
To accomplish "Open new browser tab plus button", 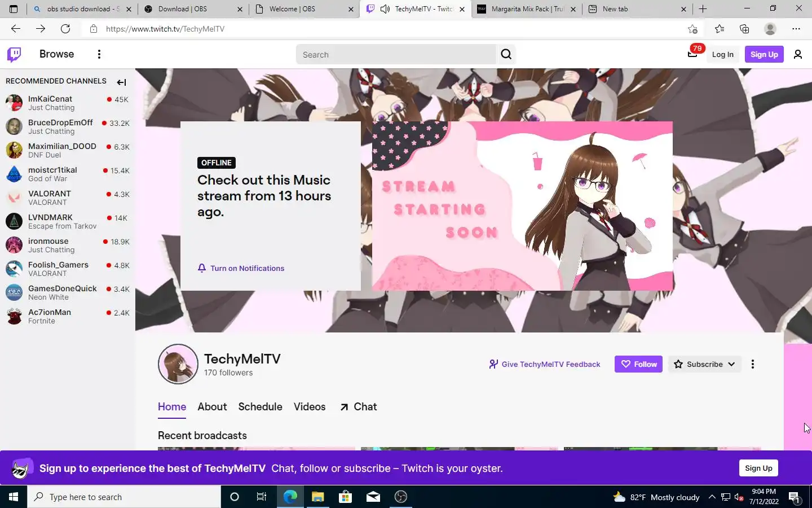I will [703, 9].
